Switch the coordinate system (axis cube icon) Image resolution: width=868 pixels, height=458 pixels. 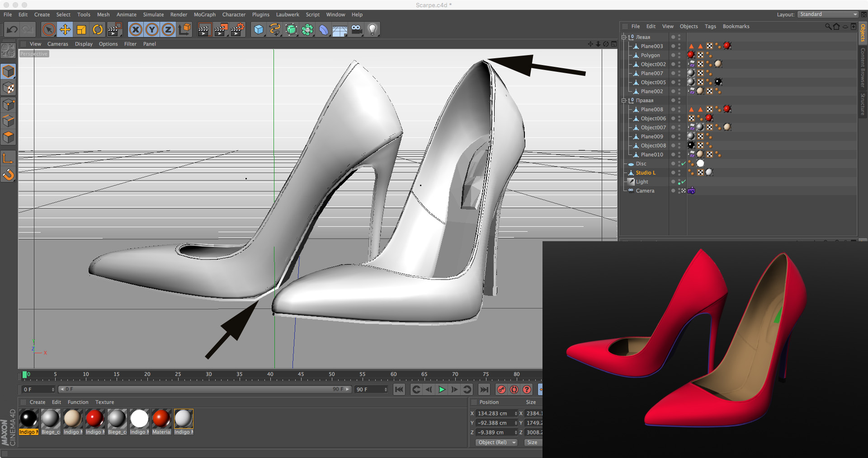coord(184,30)
